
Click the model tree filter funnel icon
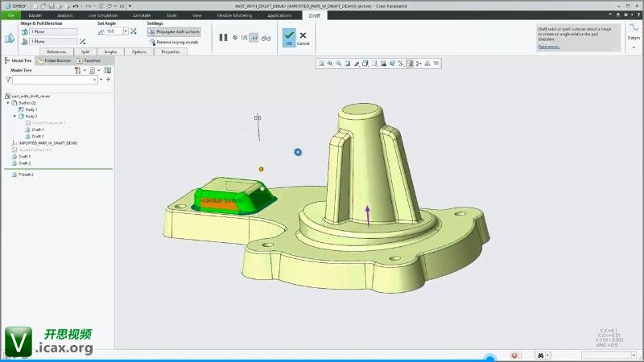(8, 80)
